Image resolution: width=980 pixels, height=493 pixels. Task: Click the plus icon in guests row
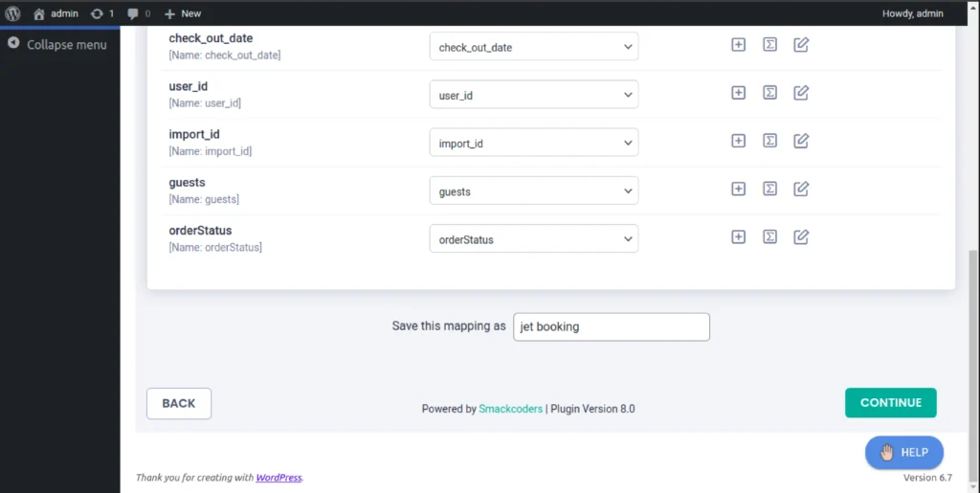(x=738, y=189)
